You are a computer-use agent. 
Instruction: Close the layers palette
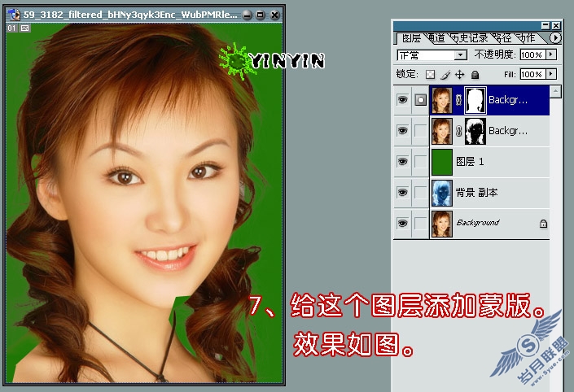tap(556, 25)
